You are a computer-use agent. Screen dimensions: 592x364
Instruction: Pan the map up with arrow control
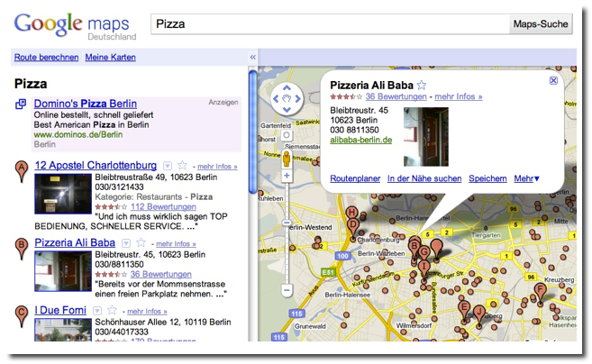287,87
